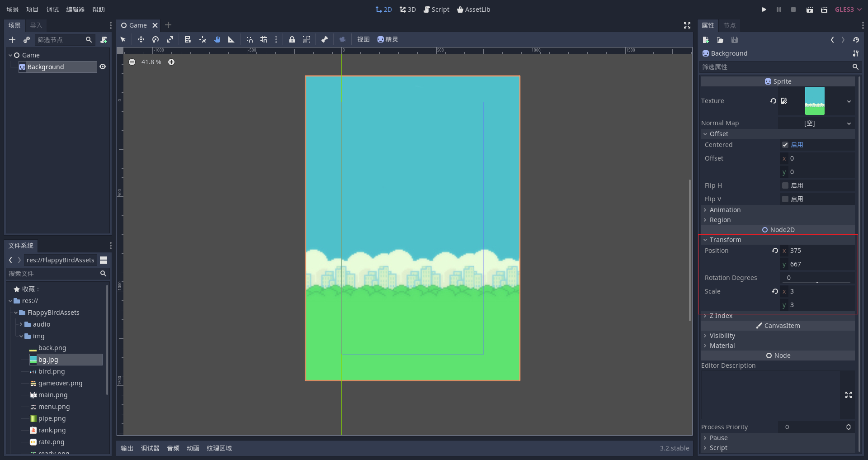The width and height of the screenshot is (868, 460).
Task: Save the current resource disk icon
Action: pos(735,40)
